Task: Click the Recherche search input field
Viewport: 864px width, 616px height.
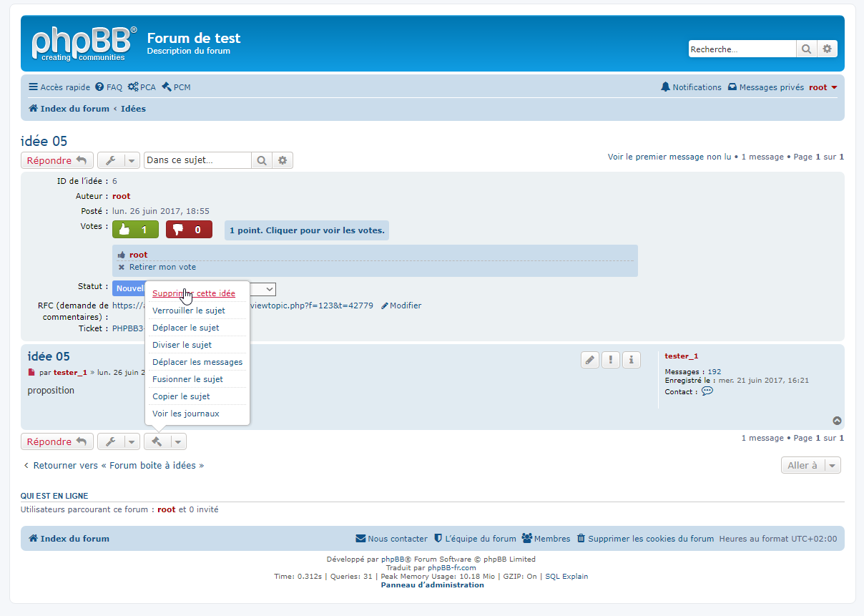Action: click(742, 49)
